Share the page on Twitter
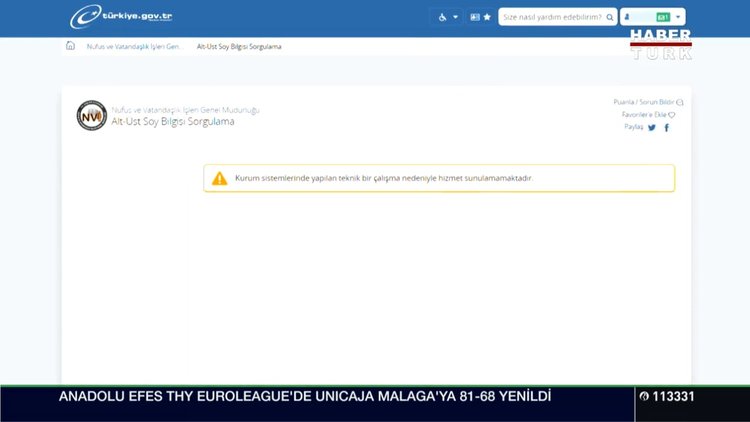The width and height of the screenshot is (750, 422). coord(651,127)
